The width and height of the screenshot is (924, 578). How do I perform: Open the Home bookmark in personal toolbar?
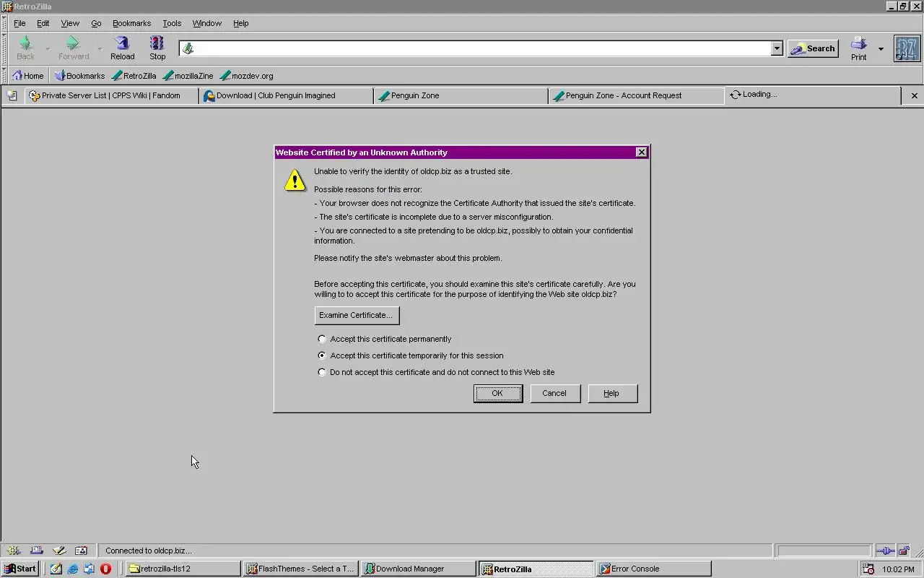[28, 75]
